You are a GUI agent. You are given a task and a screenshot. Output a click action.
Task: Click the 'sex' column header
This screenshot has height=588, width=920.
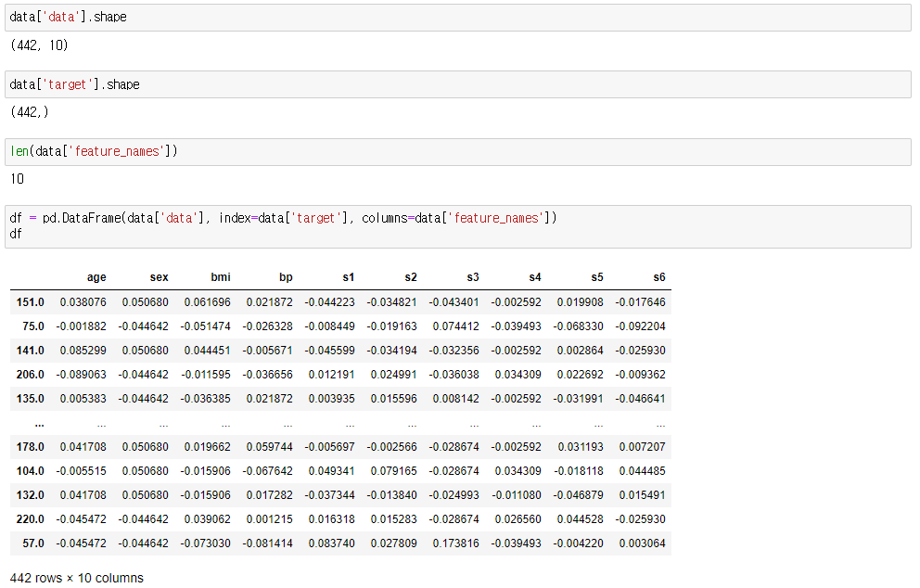click(x=159, y=277)
